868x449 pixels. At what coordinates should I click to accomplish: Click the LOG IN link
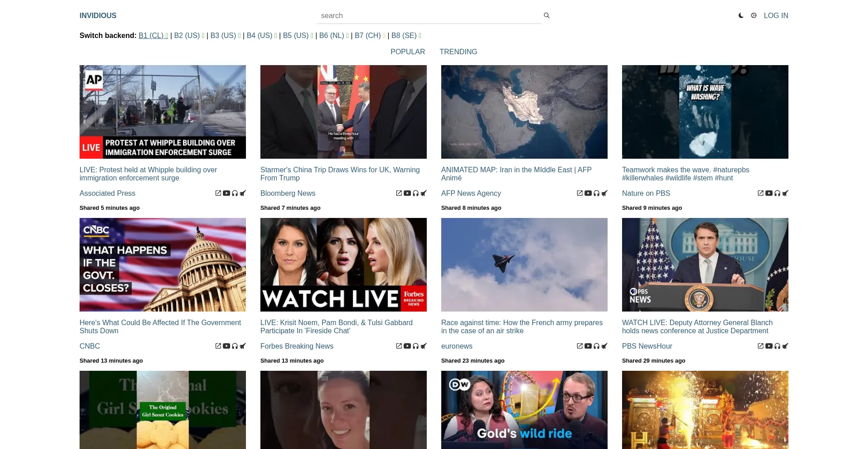pos(776,15)
